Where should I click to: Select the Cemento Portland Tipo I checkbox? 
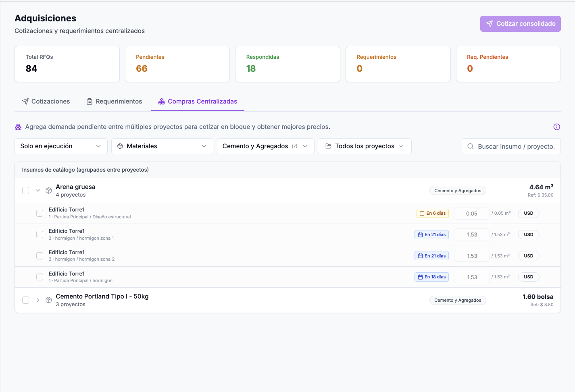click(x=25, y=300)
